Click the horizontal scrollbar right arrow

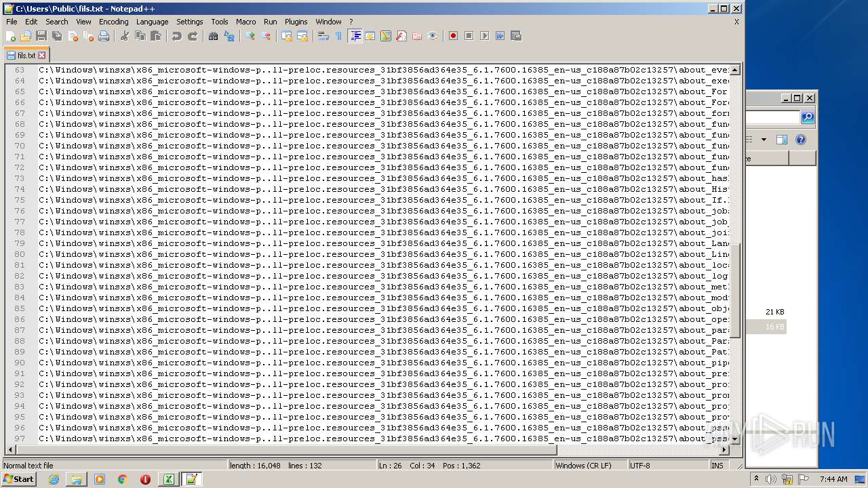point(724,450)
